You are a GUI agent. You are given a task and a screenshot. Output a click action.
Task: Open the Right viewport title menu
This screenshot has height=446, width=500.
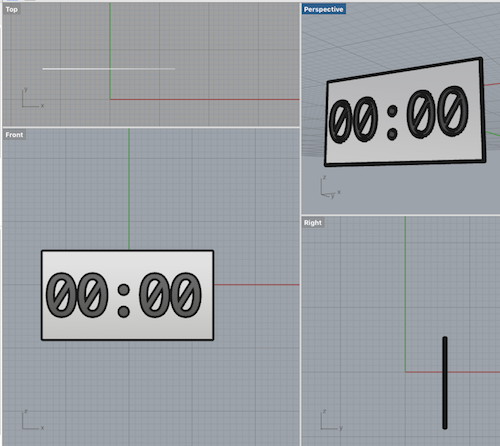click(313, 223)
